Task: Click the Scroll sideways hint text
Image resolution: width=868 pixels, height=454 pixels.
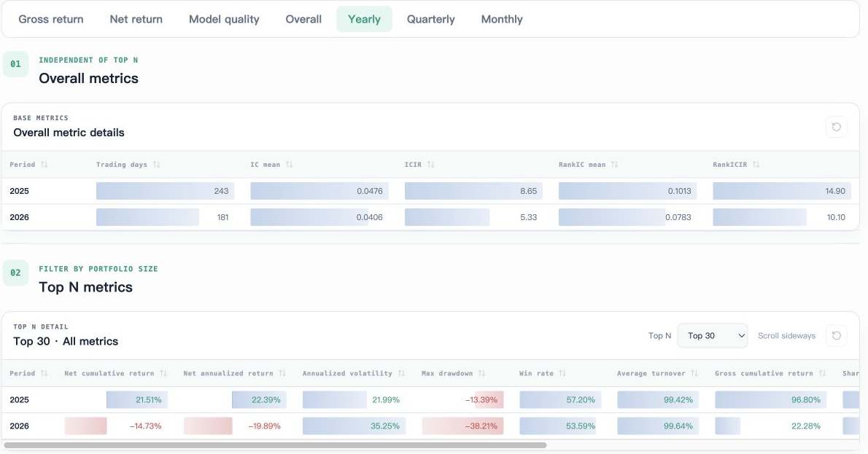Action: point(786,336)
